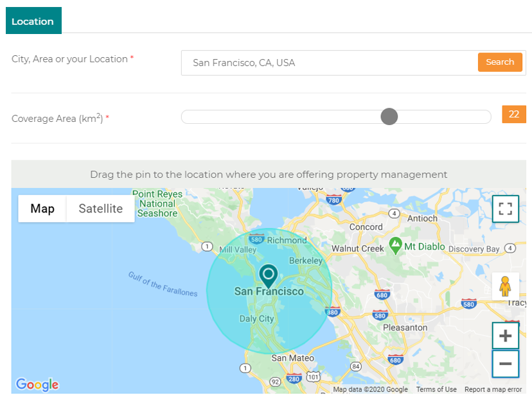The image size is (532, 403).
Task: Zoom out using the minus button
Action: tap(505, 364)
